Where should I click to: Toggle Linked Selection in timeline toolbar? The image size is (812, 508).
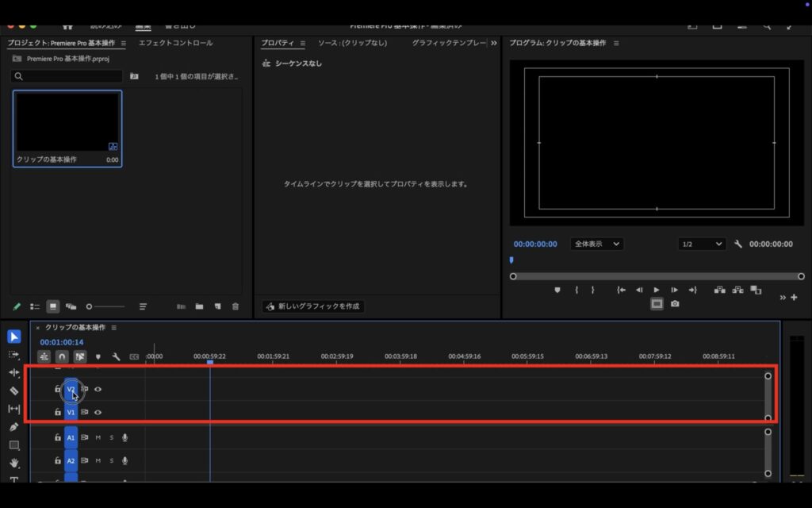click(x=80, y=356)
